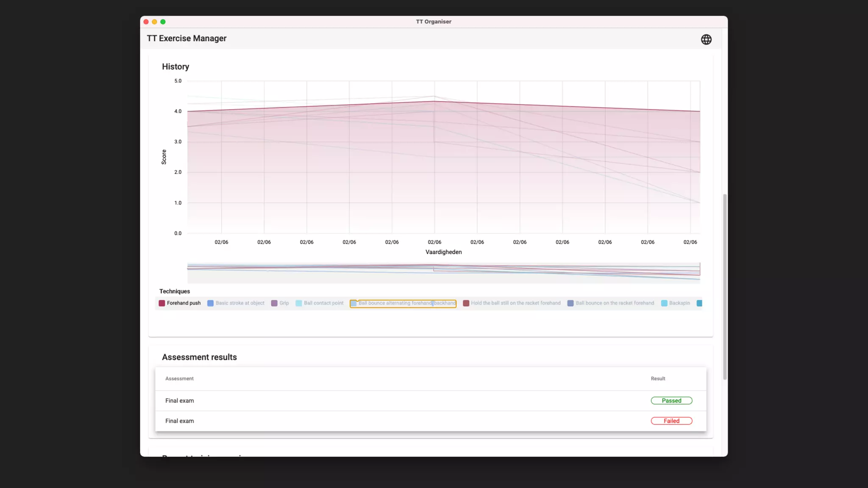Select the second Final exam row name
868x488 pixels.
coord(180,421)
